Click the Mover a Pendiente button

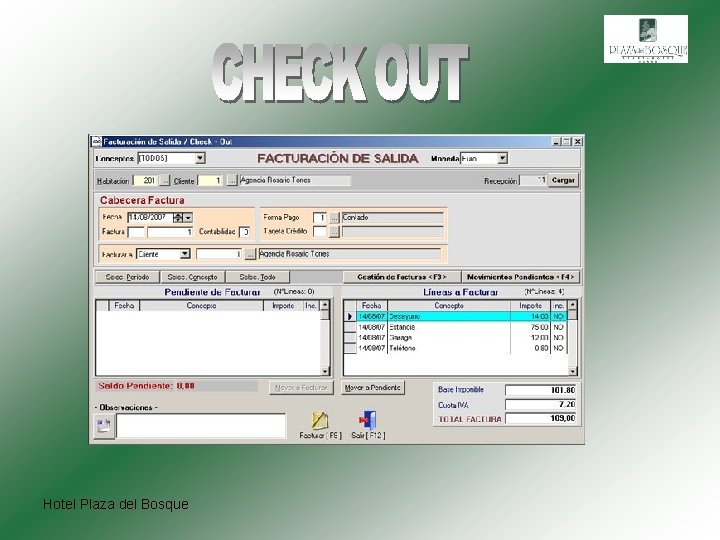tap(373, 388)
